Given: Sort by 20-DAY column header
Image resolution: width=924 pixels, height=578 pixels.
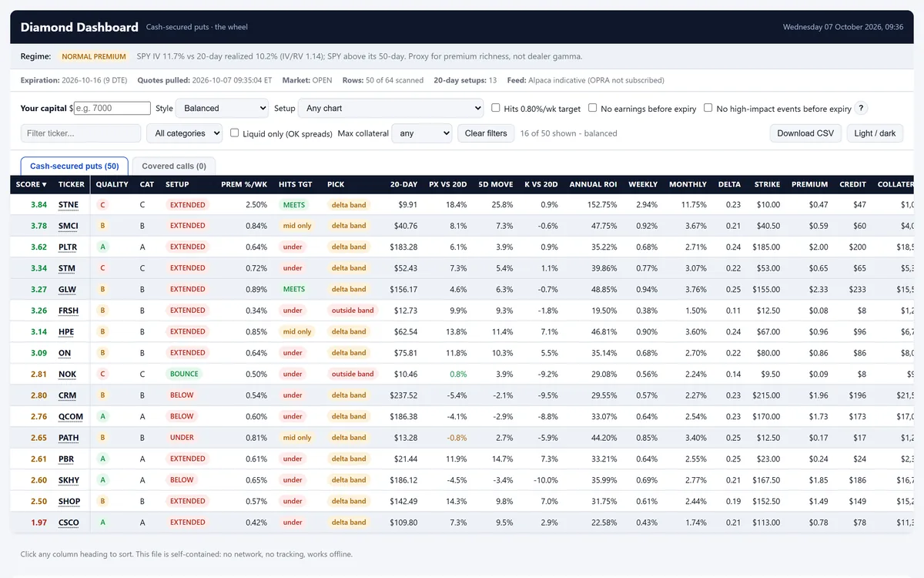Looking at the screenshot, I should point(403,184).
